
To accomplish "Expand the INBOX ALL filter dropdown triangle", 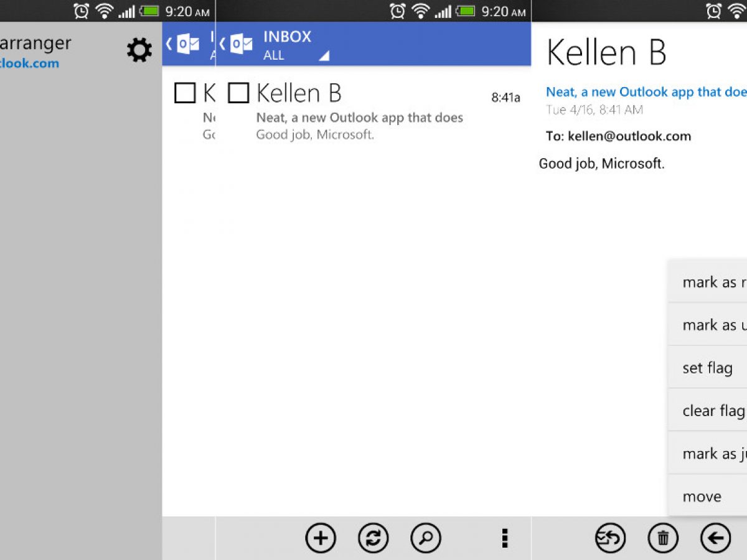I will point(324,57).
